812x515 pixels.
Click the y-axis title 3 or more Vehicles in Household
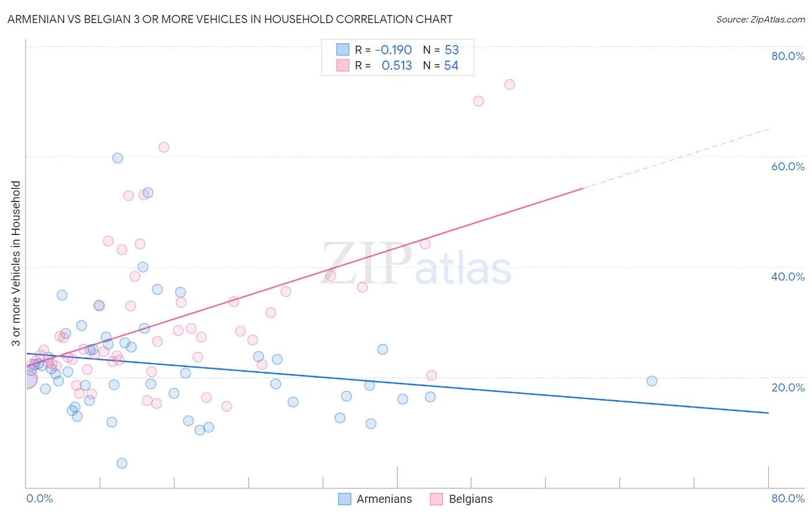click(x=16, y=263)
